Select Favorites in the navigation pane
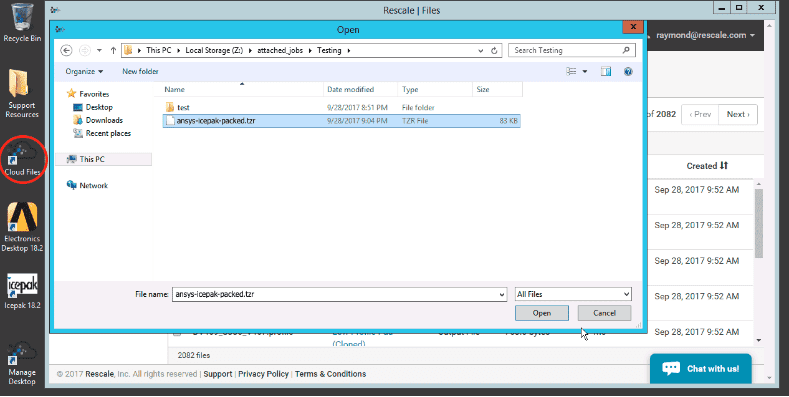This screenshot has width=789, height=397. (89, 94)
